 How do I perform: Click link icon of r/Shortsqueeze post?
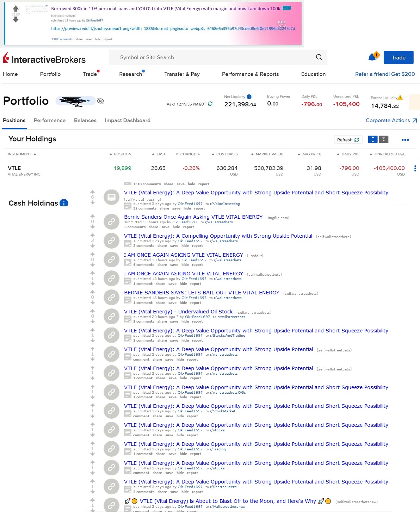point(111,486)
